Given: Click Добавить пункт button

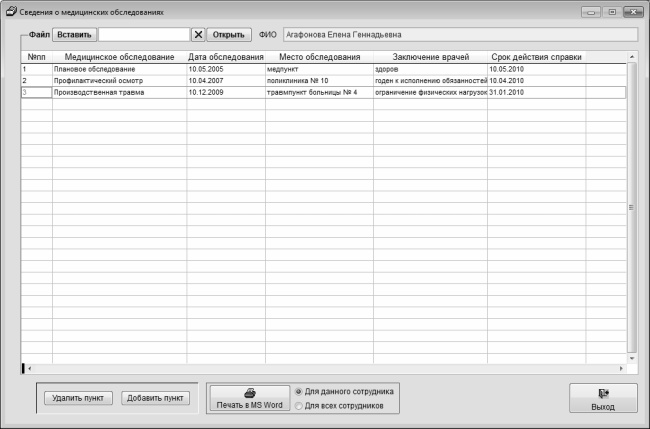Looking at the screenshot, I should (154, 397).
